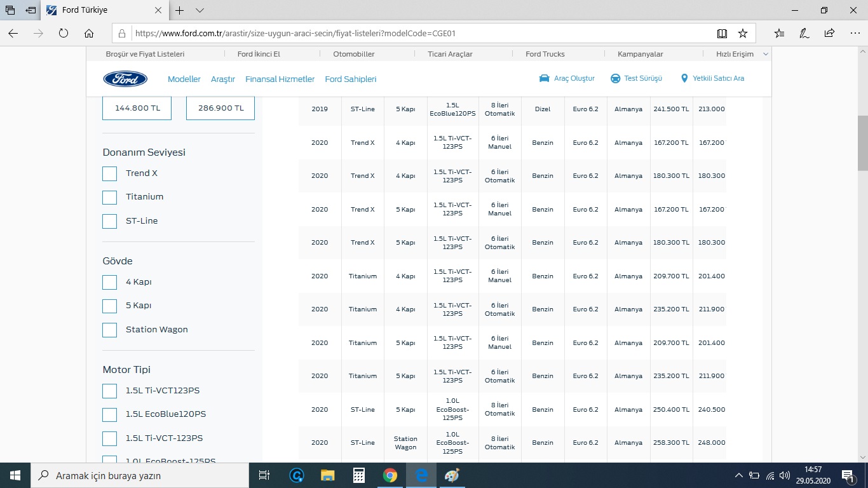Go back to previous page
This screenshot has width=868, height=488.
13,33
